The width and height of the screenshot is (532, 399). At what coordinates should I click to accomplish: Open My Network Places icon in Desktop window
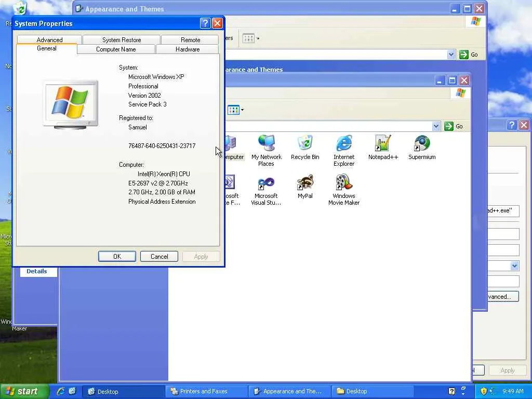[x=267, y=151]
